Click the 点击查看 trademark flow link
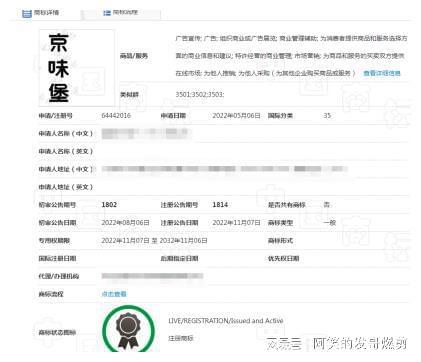 [x=114, y=294]
